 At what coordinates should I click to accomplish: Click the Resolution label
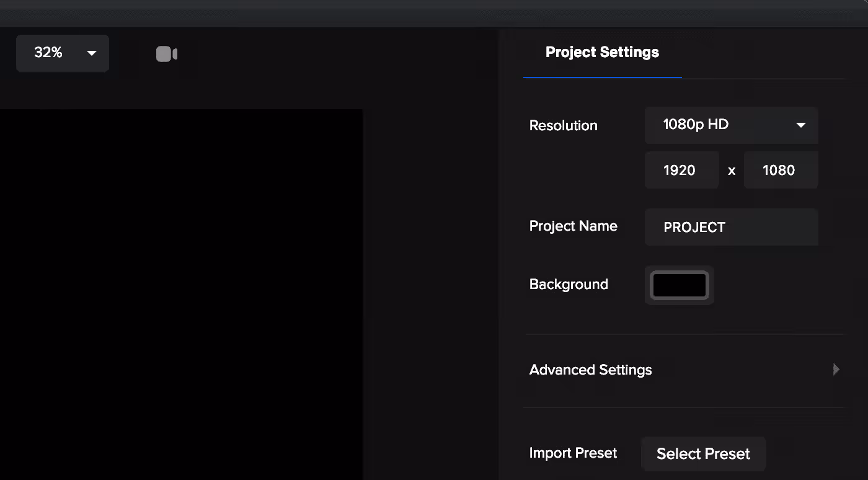pyautogui.click(x=563, y=126)
